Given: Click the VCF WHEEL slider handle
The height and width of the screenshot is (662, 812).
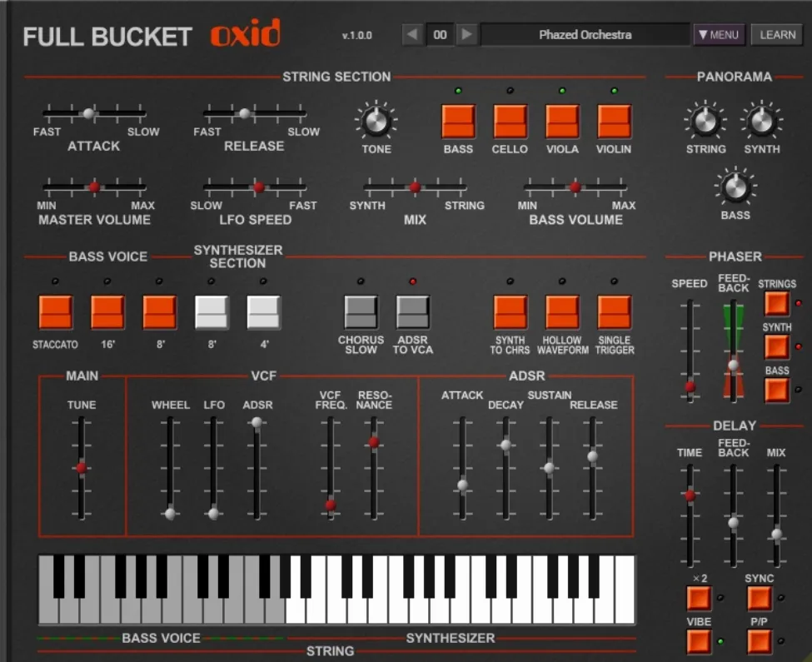Looking at the screenshot, I should tap(170, 514).
